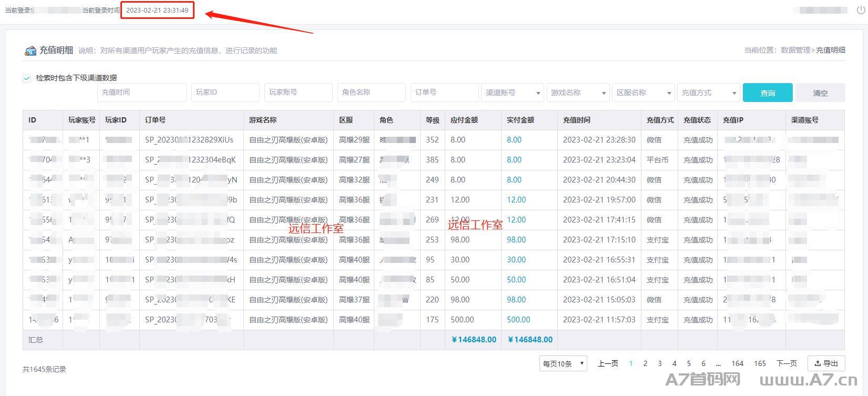Click timestamp 2023-02-21 23:23:04
Screen dimensions: 868x396
click(599, 160)
